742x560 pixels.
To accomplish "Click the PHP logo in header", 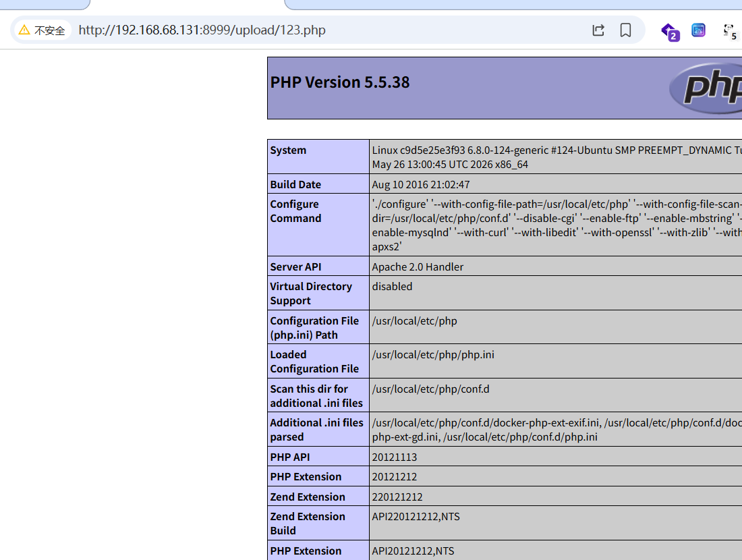I will click(706, 88).
